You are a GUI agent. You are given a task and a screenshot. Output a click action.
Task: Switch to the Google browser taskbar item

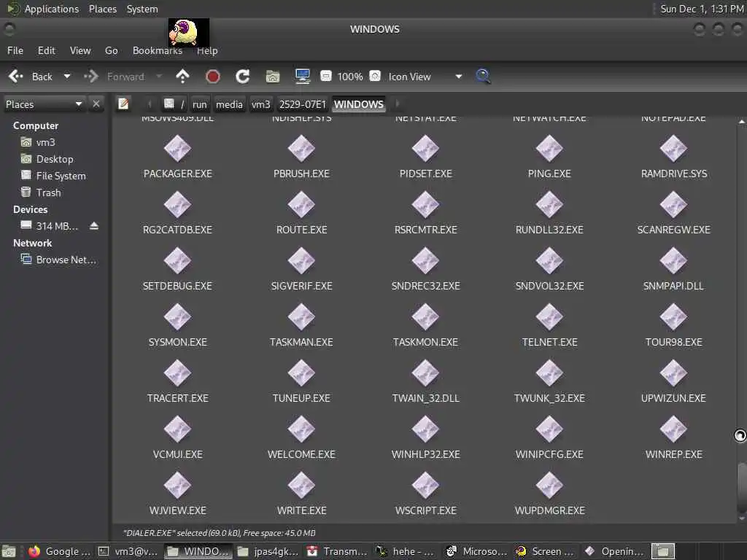pos(59,551)
